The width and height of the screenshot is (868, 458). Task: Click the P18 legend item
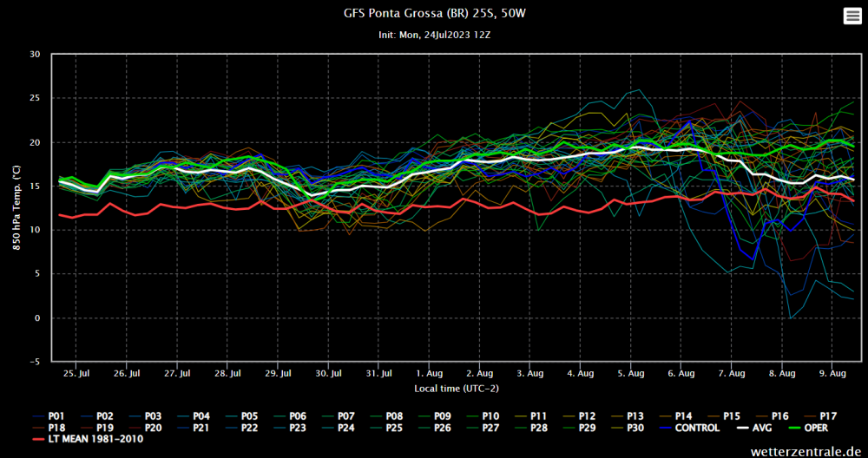(x=49, y=428)
